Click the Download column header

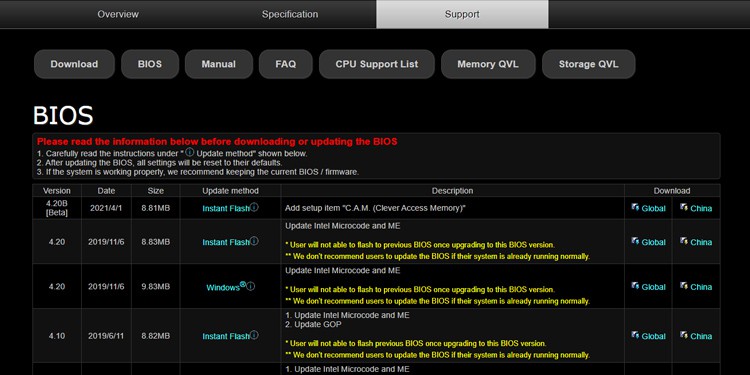click(x=672, y=191)
